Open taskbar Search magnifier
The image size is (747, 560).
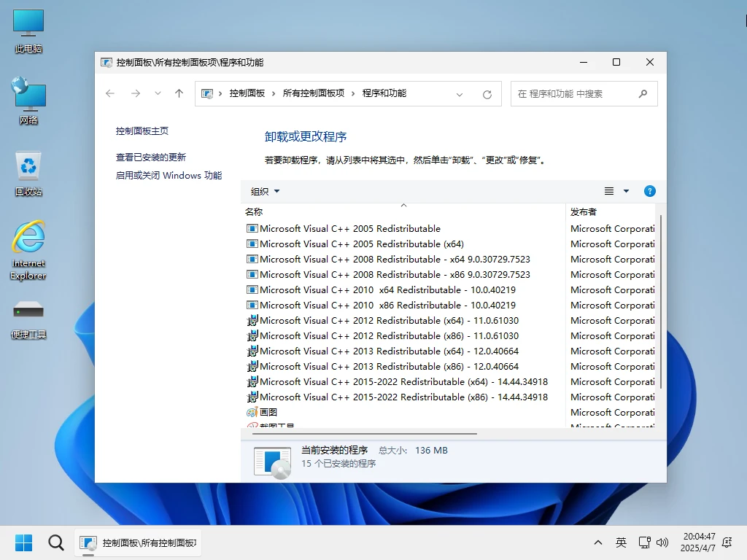[55, 542]
